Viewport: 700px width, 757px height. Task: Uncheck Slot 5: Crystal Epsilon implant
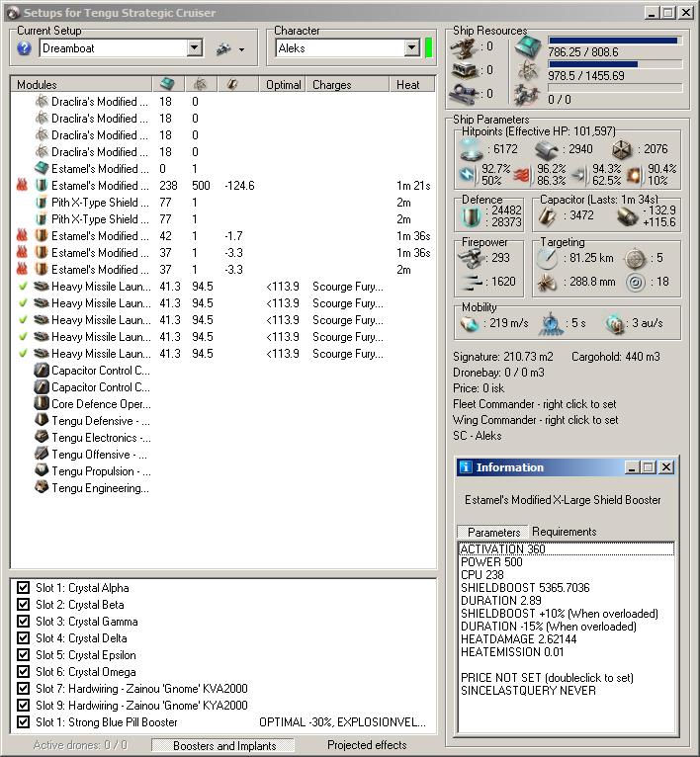coord(23,654)
